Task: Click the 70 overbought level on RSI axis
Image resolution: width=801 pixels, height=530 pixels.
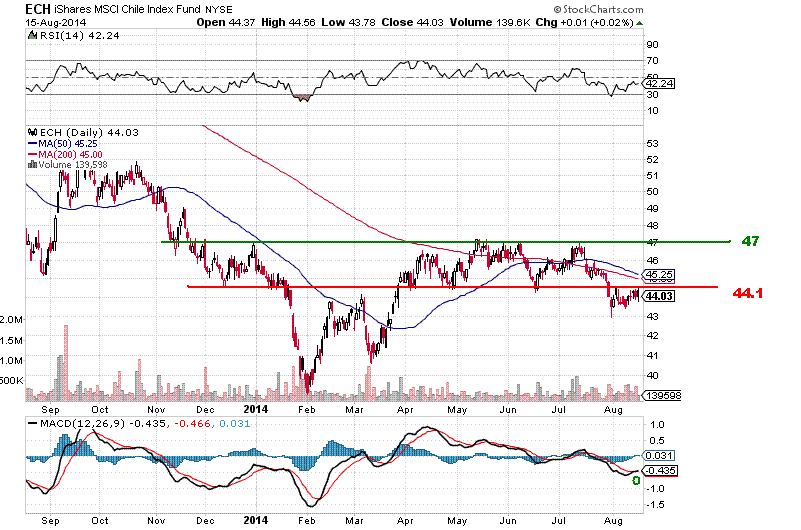Action: pyautogui.click(x=652, y=61)
